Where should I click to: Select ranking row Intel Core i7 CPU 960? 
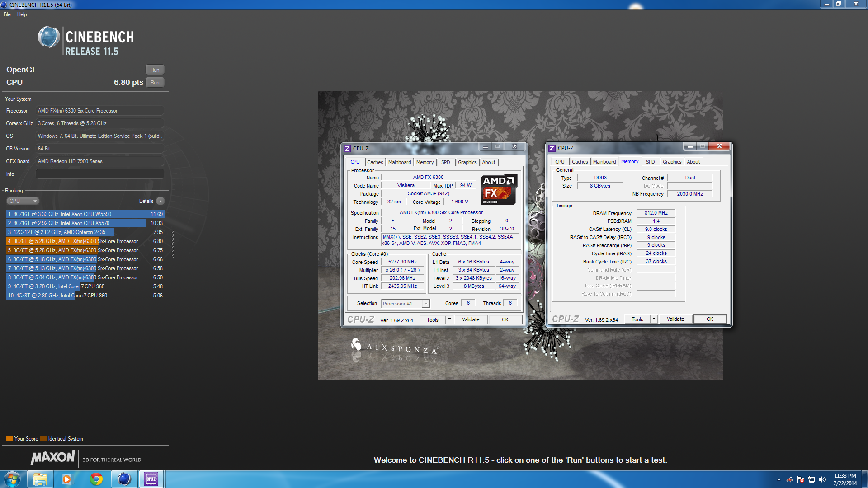click(x=85, y=286)
